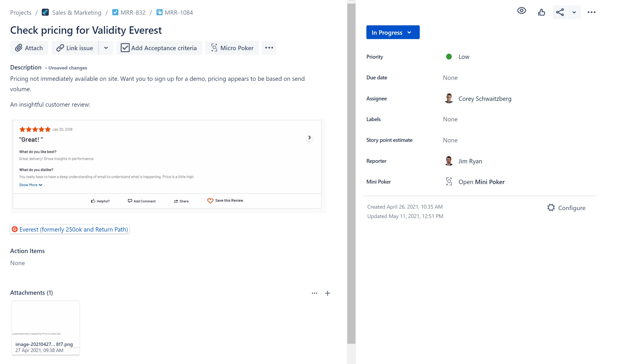The image size is (626, 364).
Task: Click the green Low priority indicator
Action: point(449,57)
